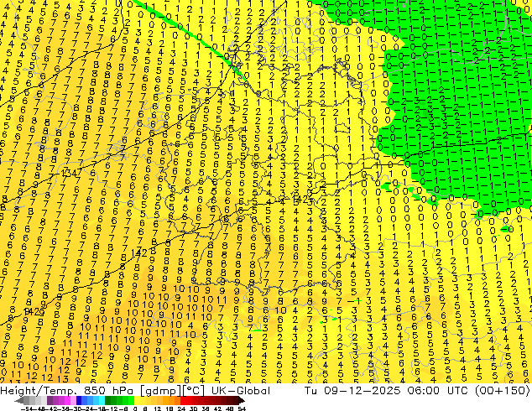
Task: Click the 'UK-Global' model name
Action: 241,391
